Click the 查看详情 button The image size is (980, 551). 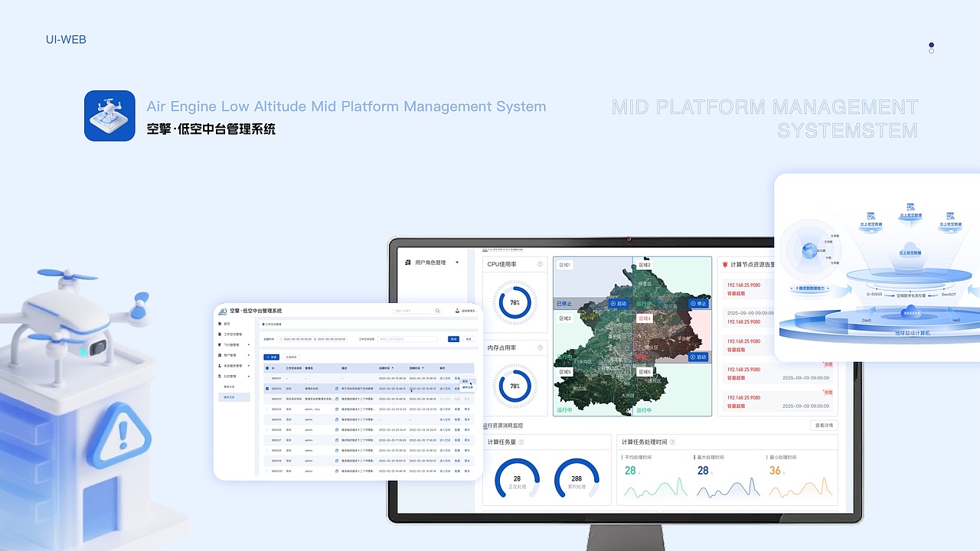824,425
